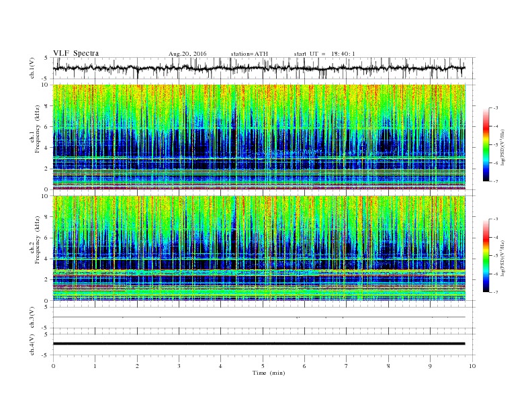
Task: Click the "-7" tick on ch.1 colorbar
Action: [x=495, y=181]
